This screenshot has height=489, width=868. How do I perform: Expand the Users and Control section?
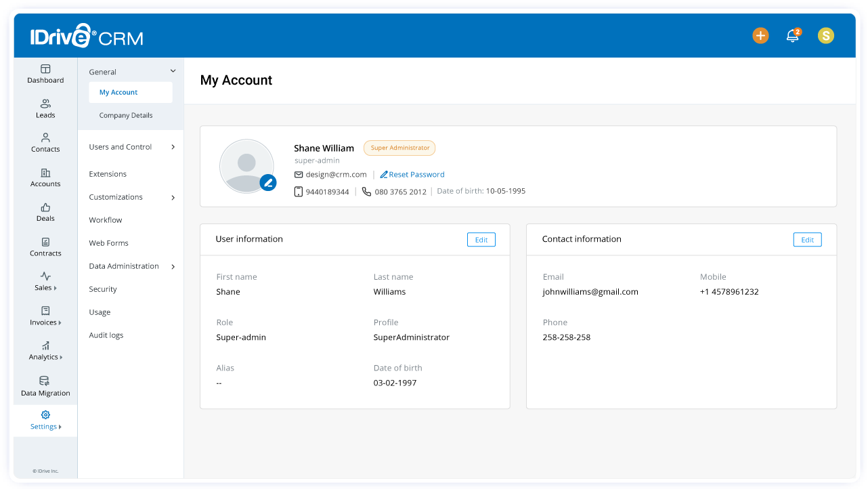130,146
